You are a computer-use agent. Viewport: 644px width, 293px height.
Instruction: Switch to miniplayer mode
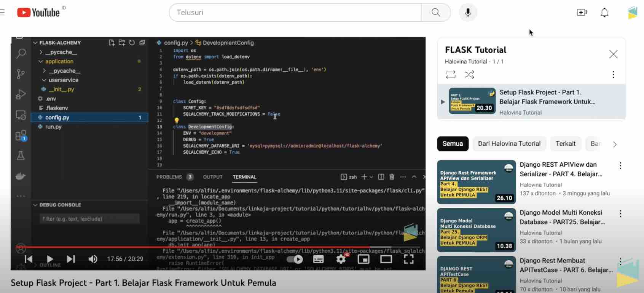363,259
